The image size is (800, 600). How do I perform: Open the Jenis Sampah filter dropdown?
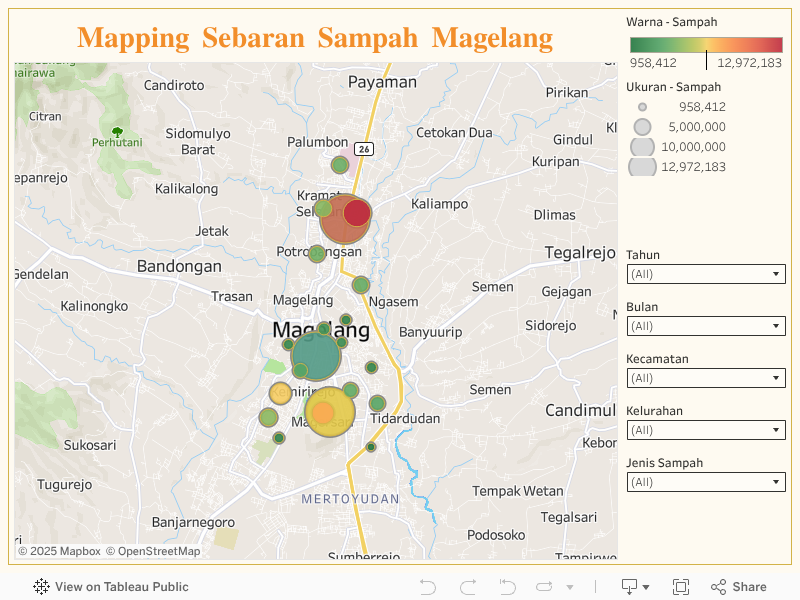706,482
